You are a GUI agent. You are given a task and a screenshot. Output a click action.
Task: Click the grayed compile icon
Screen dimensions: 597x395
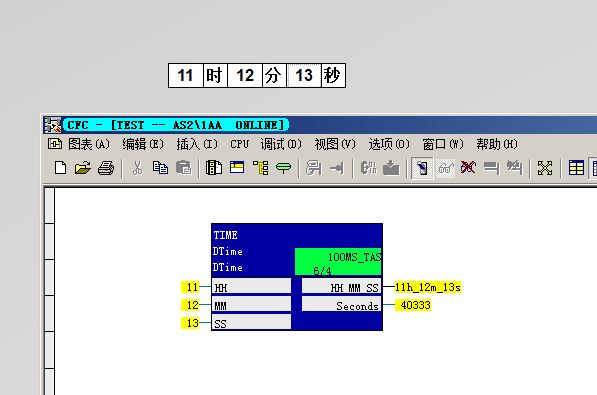pos(368,168)
